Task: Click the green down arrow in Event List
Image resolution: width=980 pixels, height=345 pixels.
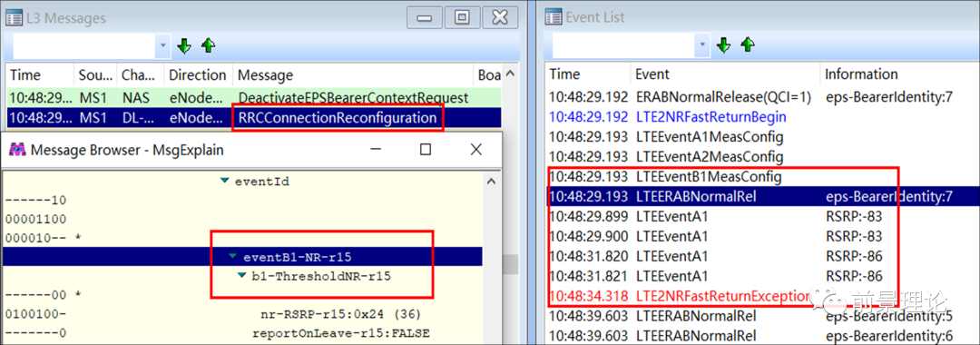Action: (x=723, y=45)
